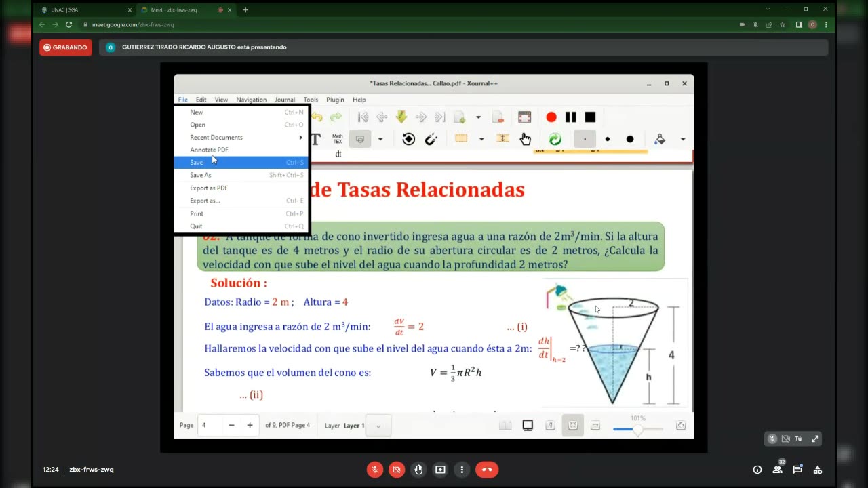Mute microphone in Meet controls

pos(374,469)
